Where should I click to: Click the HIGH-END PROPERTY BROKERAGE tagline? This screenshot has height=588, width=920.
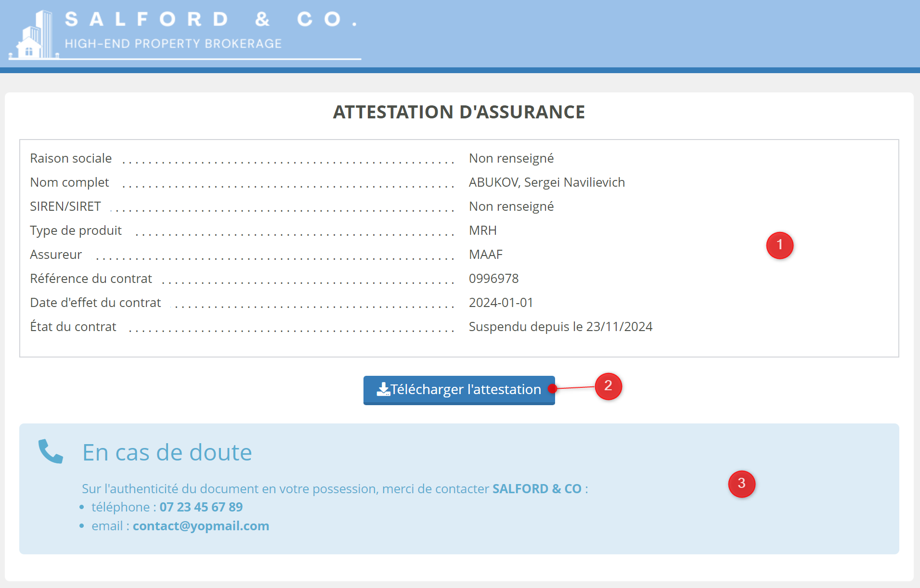pyautogui.click(x=173, y=44)
